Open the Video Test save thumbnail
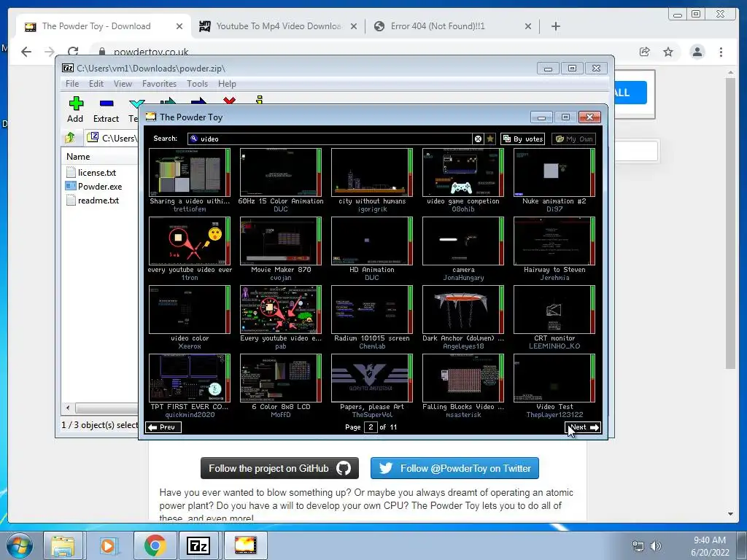Viewport: 747px width, 560px height. pyautogui.click(x=554, y=378)
